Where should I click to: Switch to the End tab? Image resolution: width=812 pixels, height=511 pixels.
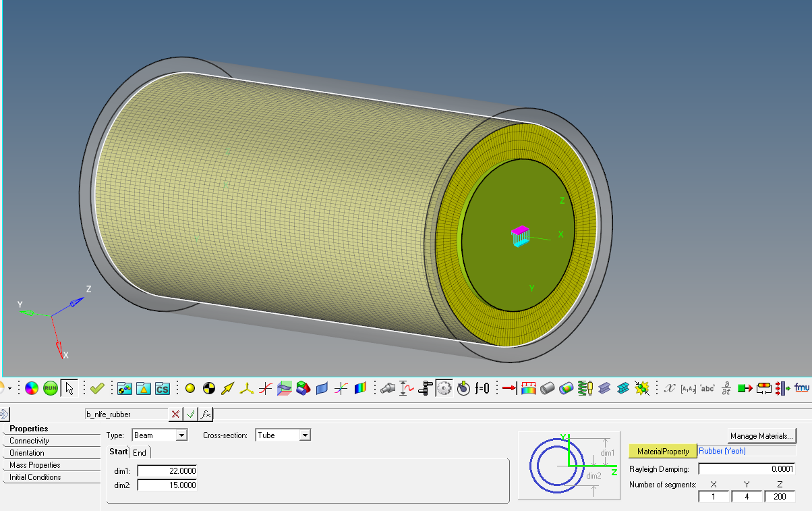point(140,453)
